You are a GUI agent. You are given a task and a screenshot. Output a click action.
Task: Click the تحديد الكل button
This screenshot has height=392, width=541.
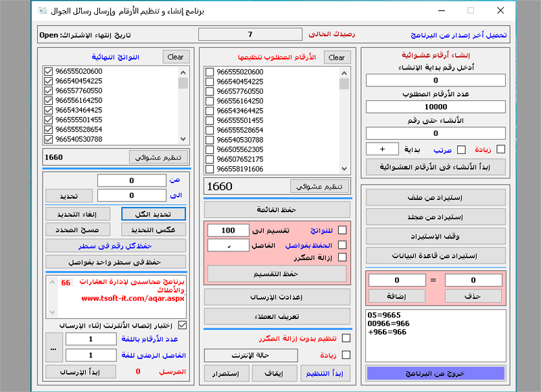pos(154,214)
